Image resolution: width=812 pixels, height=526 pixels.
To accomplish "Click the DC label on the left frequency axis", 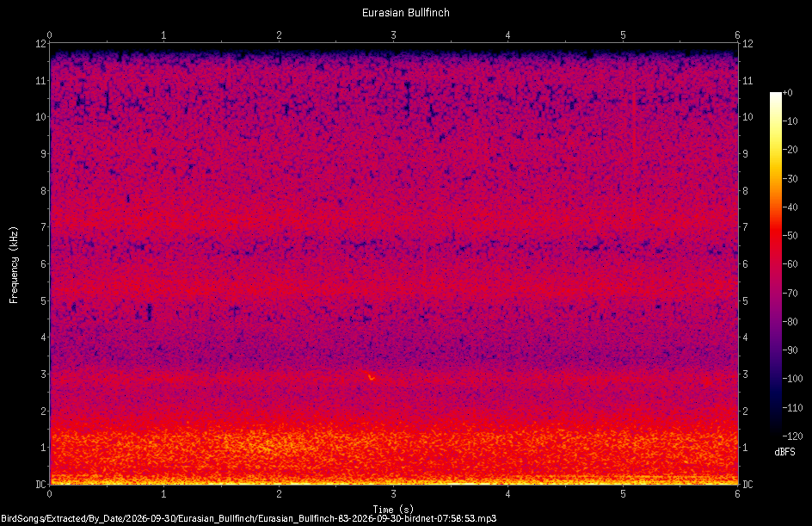I will pyautogui.click(x=40, y=485).
